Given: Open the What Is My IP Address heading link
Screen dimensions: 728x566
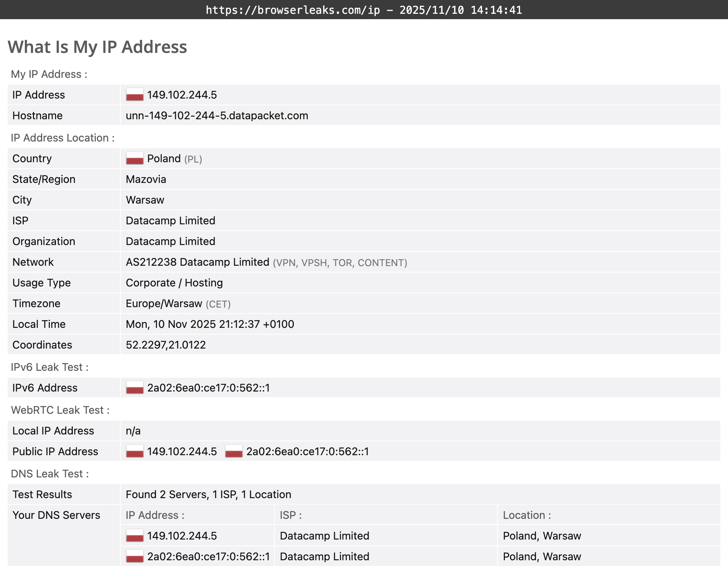Looking at the screenshot, I should click(97, 47).
